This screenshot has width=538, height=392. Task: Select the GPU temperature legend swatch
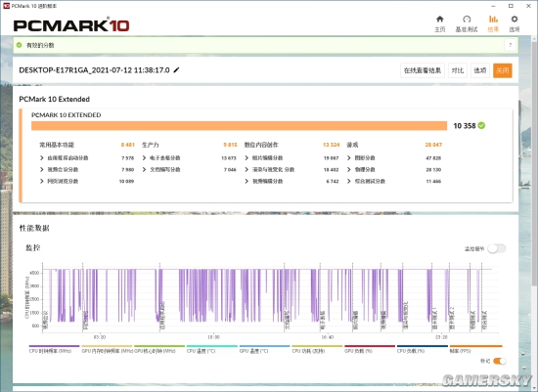pyautogui.click(x=264, y=346)
